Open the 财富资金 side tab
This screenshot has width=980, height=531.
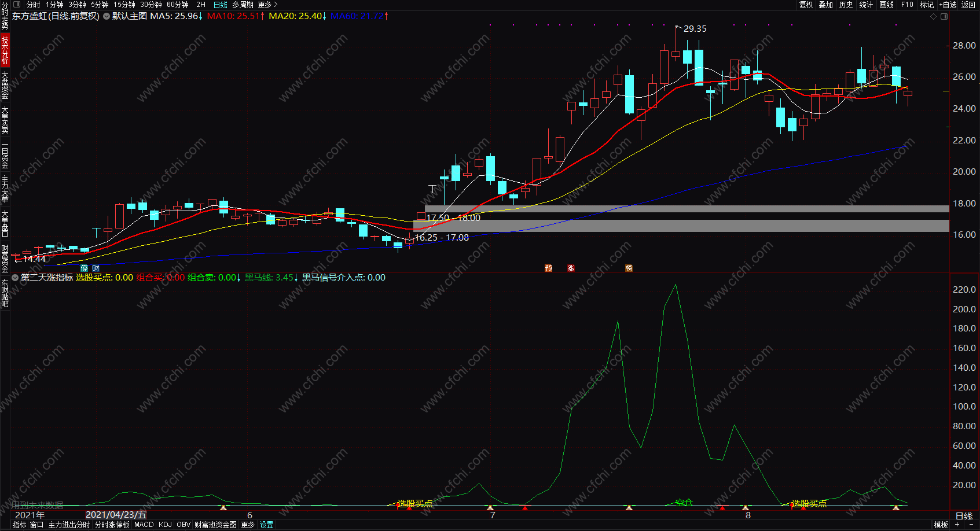(5, 258)
